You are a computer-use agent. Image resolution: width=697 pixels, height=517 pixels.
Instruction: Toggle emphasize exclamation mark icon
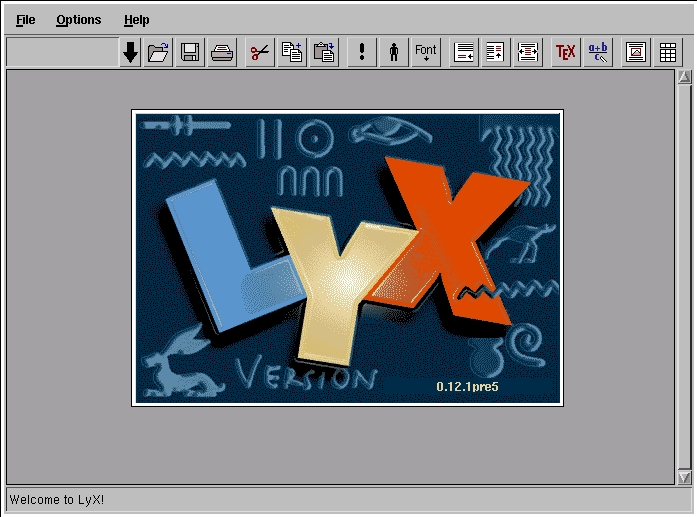[361, 52]
